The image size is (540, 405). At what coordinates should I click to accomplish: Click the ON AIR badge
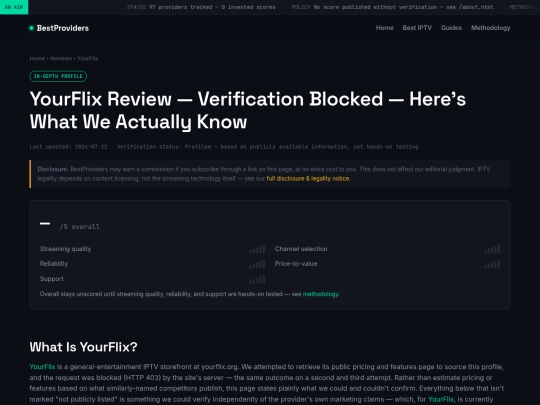point(14,7)
